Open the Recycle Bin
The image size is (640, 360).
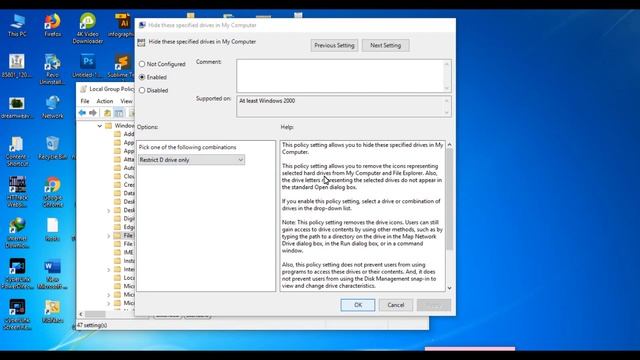pyautogui.click(x=53, y=148)
